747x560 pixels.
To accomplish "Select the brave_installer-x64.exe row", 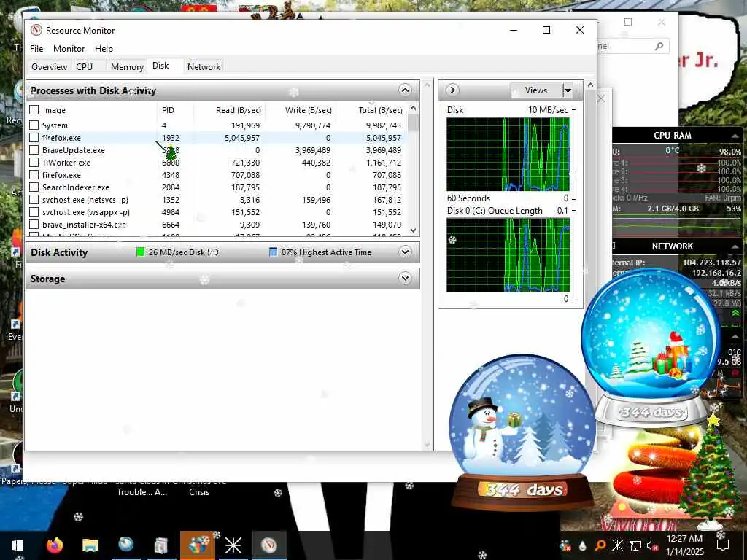I will click(x=217, y=225).
